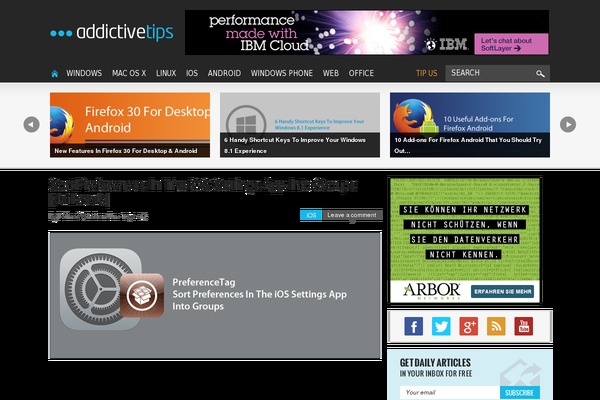
Task: Open the Windows Phone menu item
Action: click(282, 73)
